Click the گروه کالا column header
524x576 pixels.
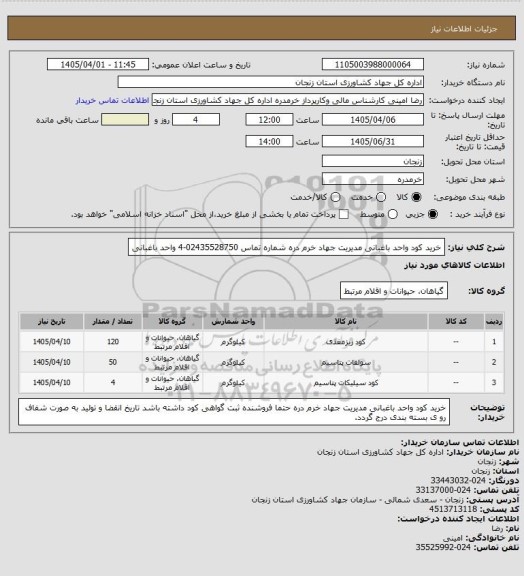tap(172, 321)
